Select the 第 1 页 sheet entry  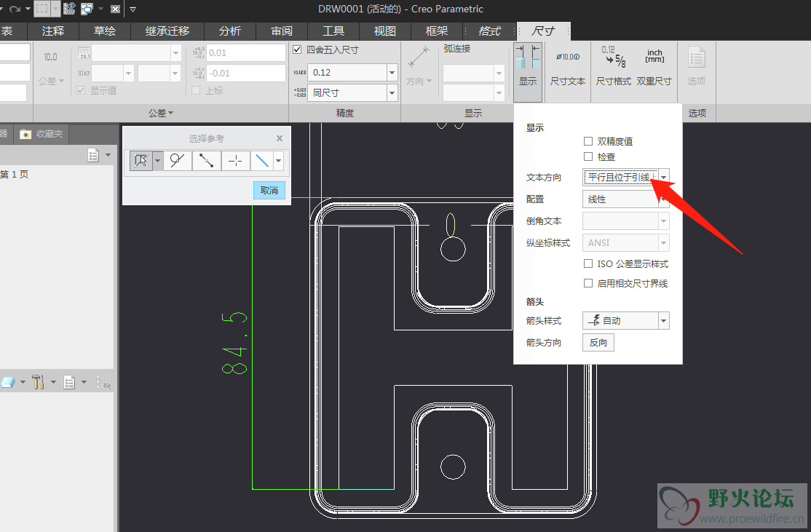point(15,174)
